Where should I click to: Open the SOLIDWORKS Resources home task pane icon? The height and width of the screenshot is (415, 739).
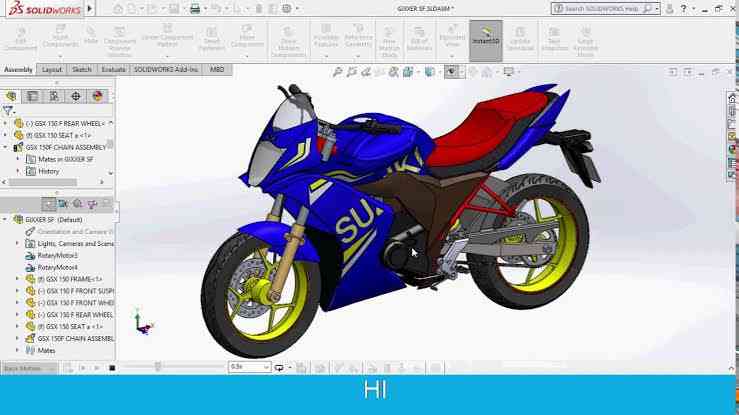732,99
